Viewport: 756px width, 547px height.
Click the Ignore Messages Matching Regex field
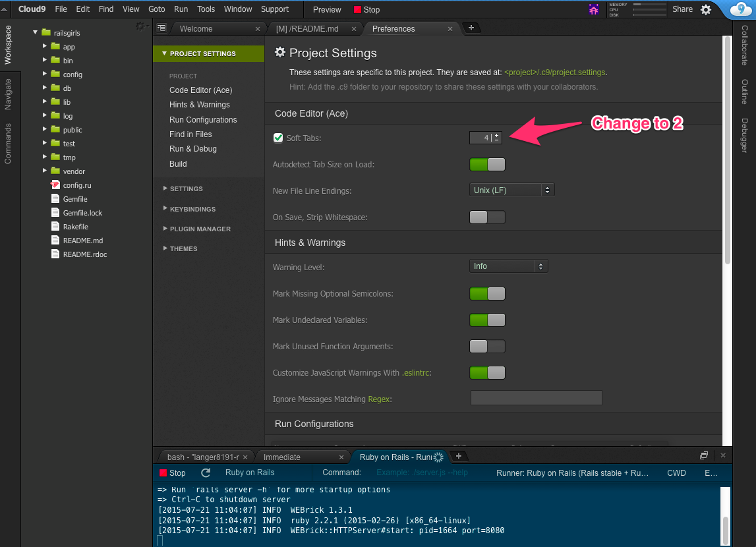[536, 397]
